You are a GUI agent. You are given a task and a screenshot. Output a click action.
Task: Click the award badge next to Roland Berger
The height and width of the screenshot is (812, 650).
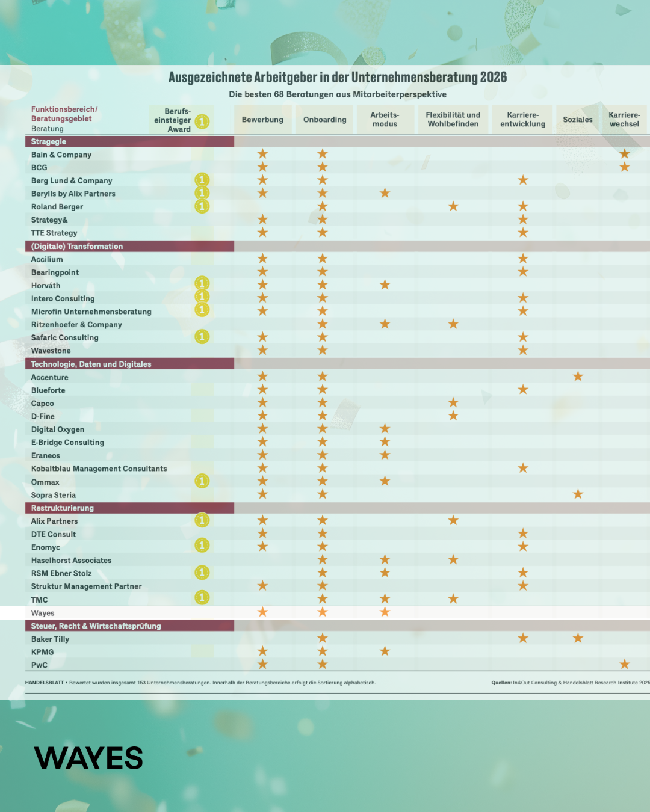(x=202, y=206)
